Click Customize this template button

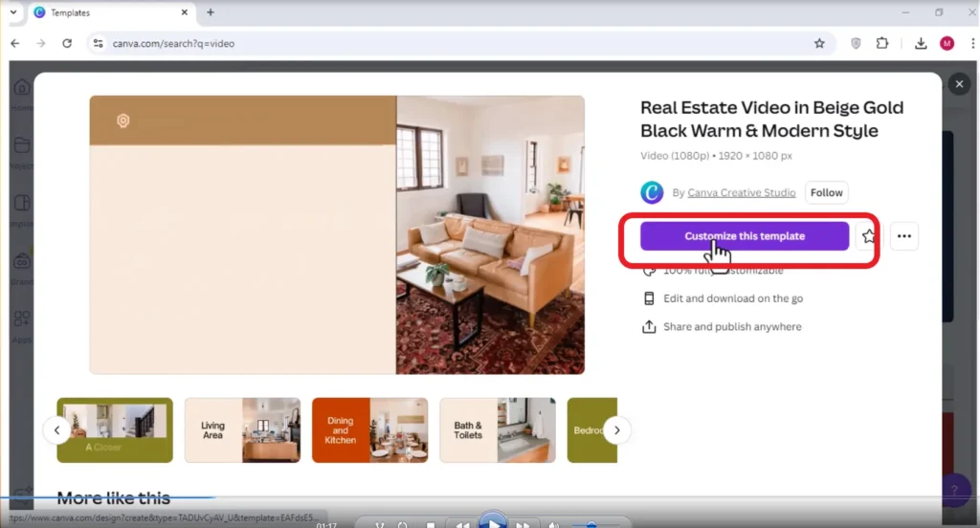745,236
